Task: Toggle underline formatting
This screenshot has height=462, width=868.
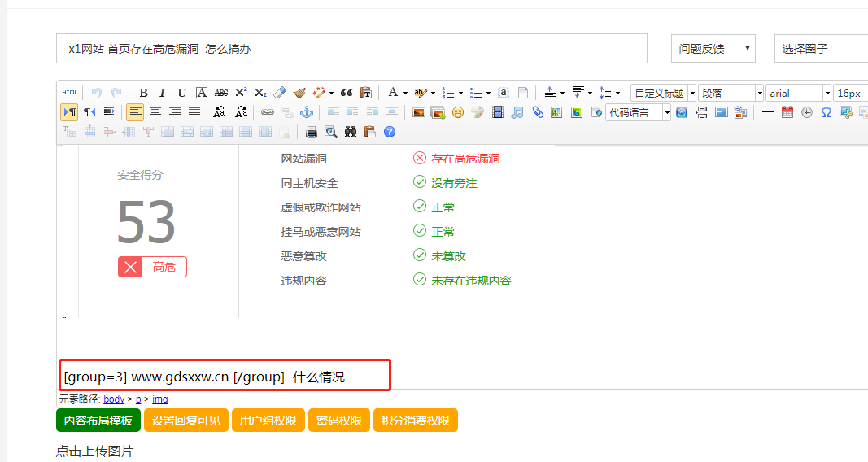Action: pos(181,93)
